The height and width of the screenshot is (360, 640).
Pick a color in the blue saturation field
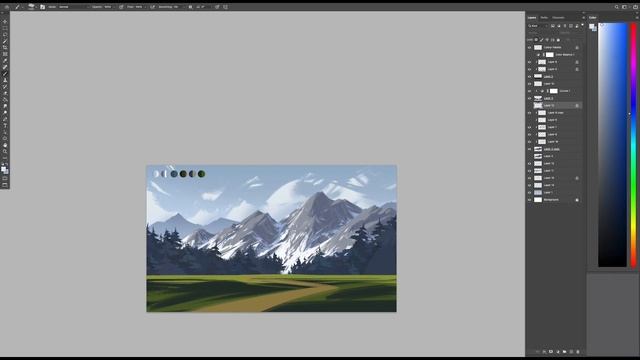(x=612, y=145)
